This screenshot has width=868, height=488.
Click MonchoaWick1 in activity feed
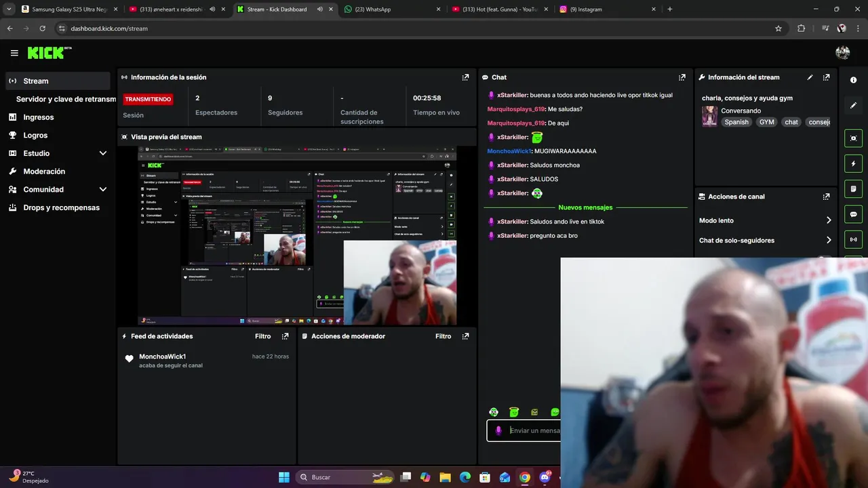pos(162,357)
